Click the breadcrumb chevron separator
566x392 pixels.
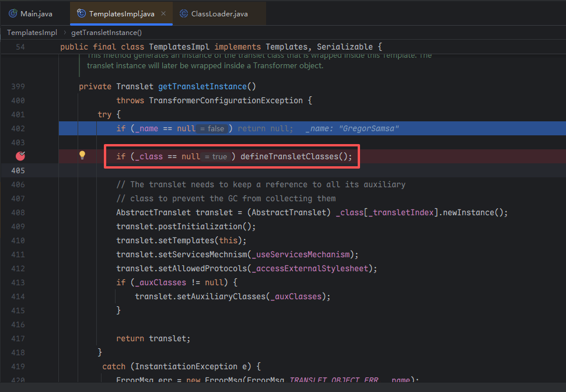point(64,33)
